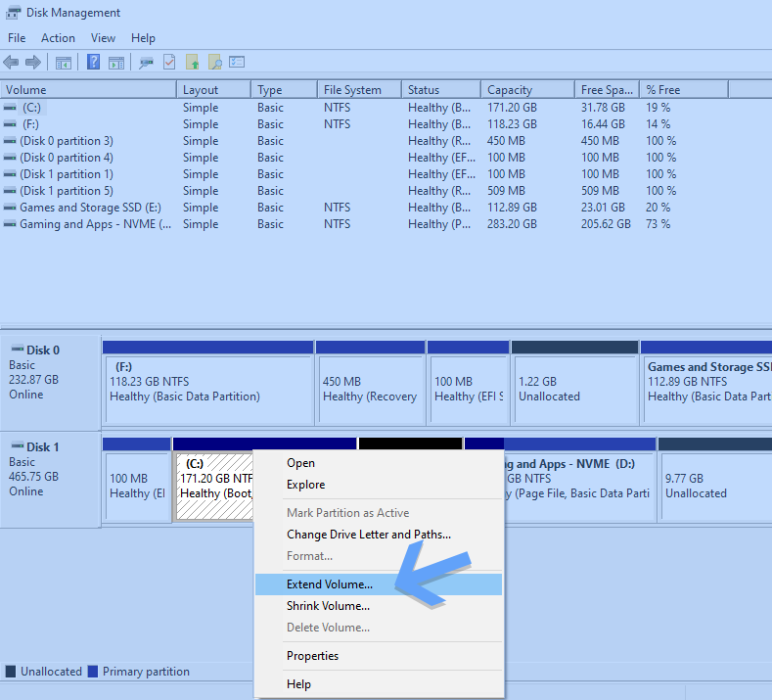Select the (F:) 118.23 GB partition block
This screenshot has height=700, width=772.
point(208,382)
